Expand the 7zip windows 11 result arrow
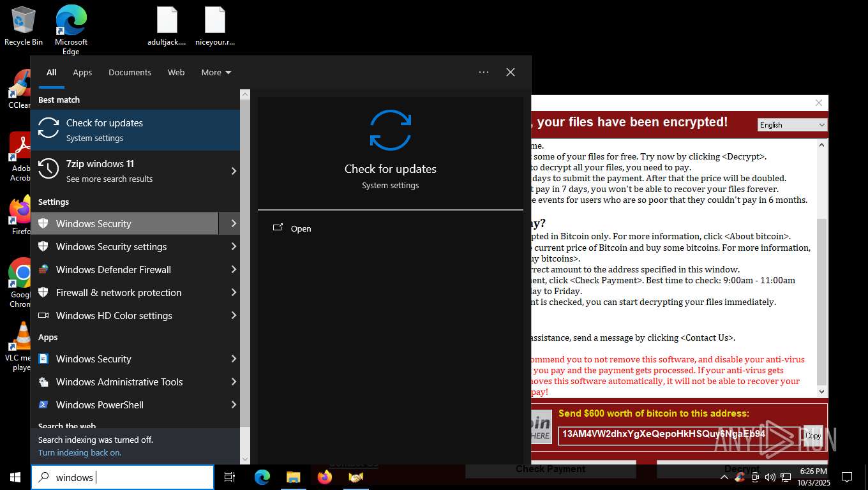The width and height of the screenshot is (868, 490). pyautogui.click(x=234, y=171)
